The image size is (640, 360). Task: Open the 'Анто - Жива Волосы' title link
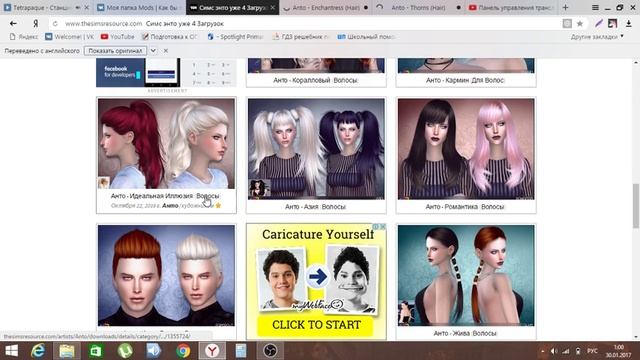[x=465, y=333]
